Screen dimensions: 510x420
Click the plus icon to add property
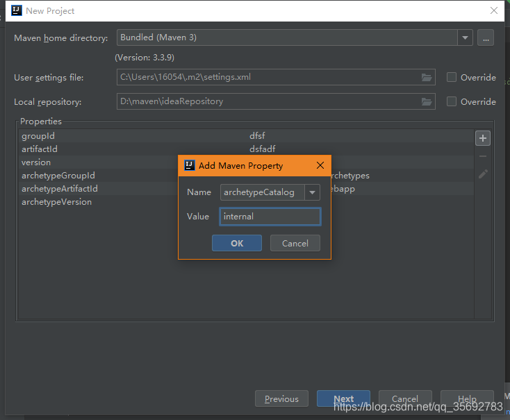(x=483, y=138)
